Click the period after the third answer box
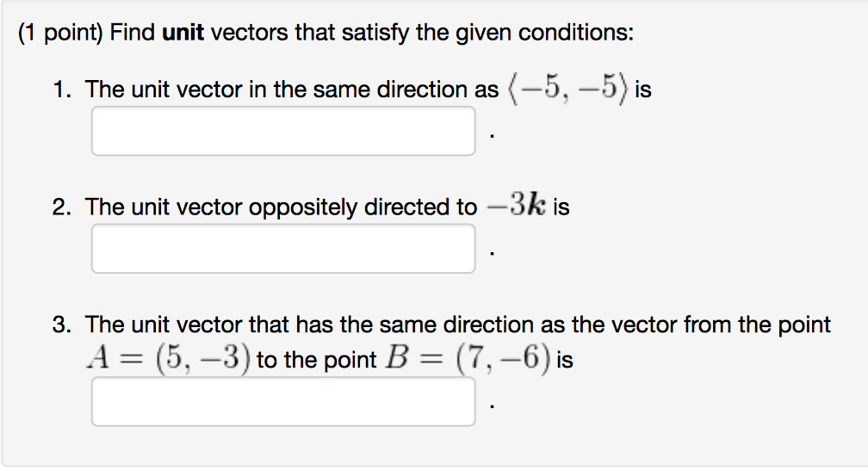868x470 pixels. point(492,407)
